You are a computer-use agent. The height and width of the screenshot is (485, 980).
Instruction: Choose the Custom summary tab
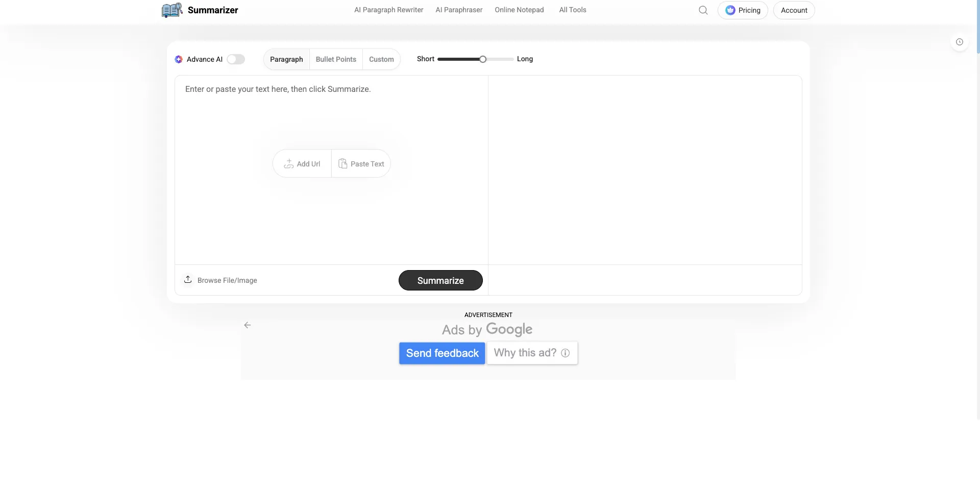pyautogui.click(x=381, y=59)
